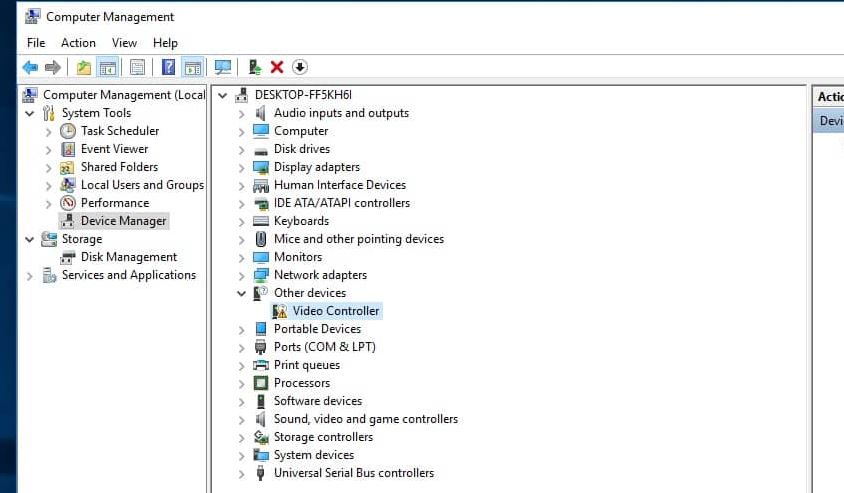Click the Update device driver toolbar icon
This screenshot has height=493, width=844.
click(255, 67)
